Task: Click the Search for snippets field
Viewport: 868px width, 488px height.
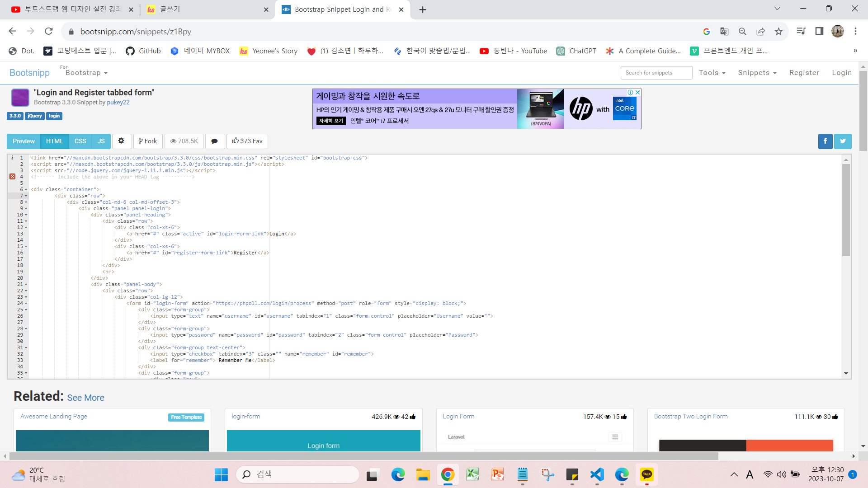Action: coord(656,73)
